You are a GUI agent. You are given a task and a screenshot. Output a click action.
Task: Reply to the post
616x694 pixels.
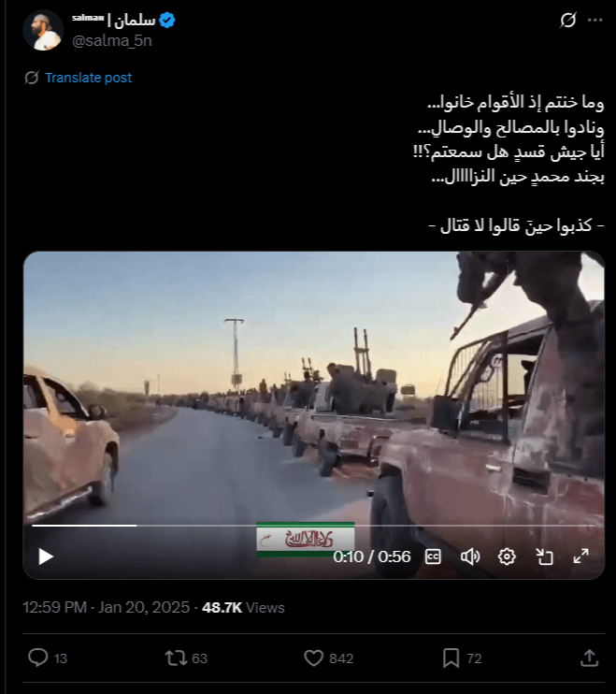coord(38,658)
